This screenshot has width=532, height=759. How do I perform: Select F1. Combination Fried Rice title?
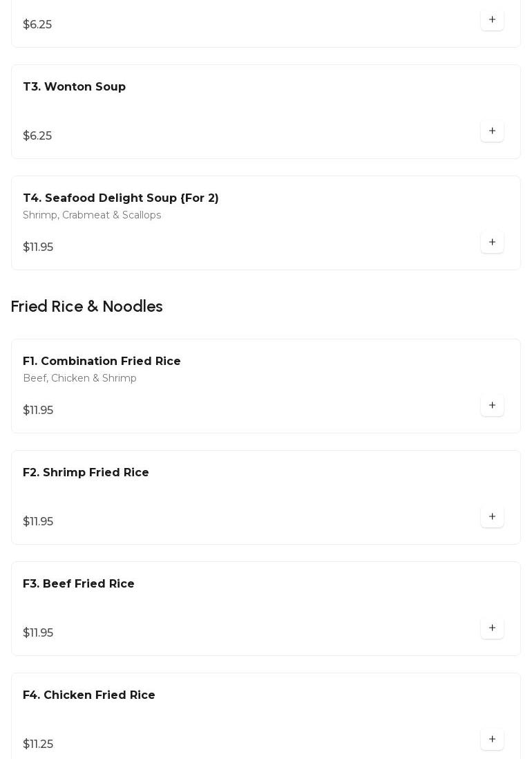pyautogui.click(x=102, y=362)
